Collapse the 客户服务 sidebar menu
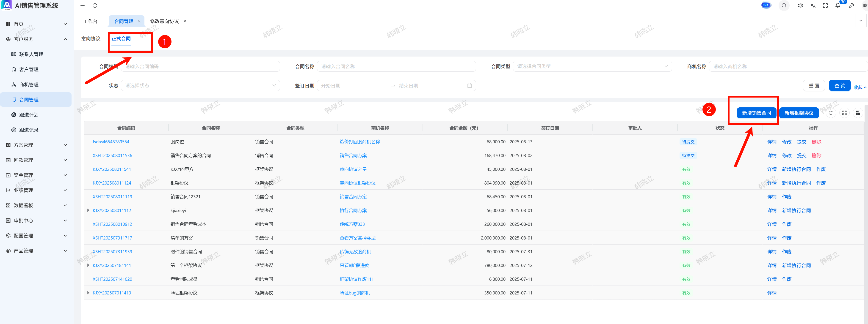The image size is (868, 324). pos(65,39)
